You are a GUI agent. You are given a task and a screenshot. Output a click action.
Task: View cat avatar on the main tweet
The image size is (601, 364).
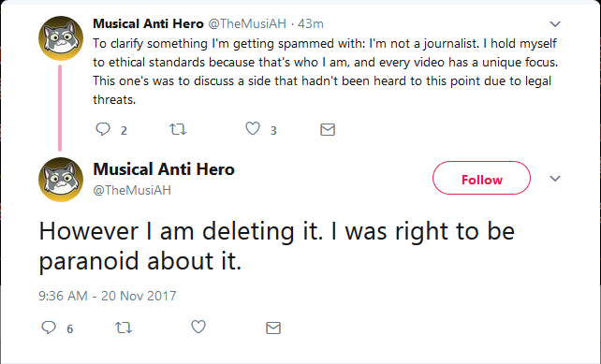(x=61, y=180)
